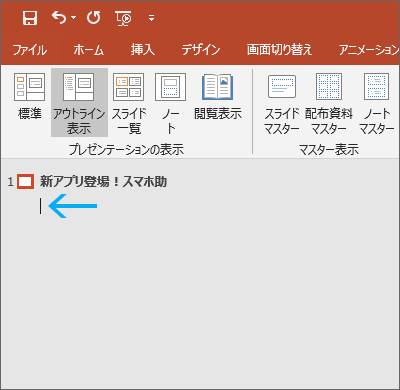400x390 pixels.
Task: Open Customize Quick Access Toolbar dropdown
Action: pyautogui.click(x=151, y=18)
